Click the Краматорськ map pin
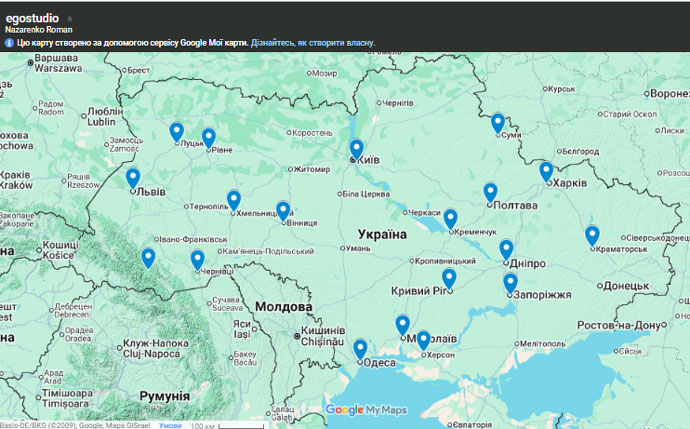 coord(592,235)
